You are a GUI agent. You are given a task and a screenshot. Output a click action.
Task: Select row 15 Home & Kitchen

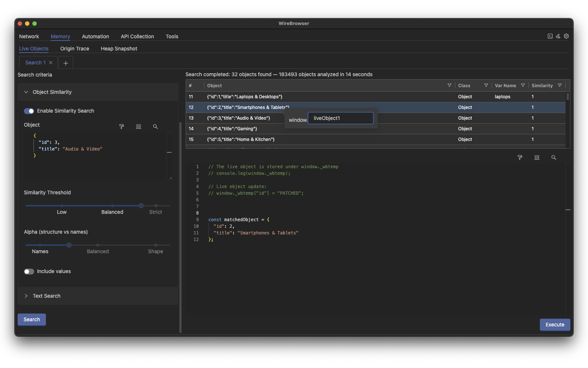tap(376, 139)
